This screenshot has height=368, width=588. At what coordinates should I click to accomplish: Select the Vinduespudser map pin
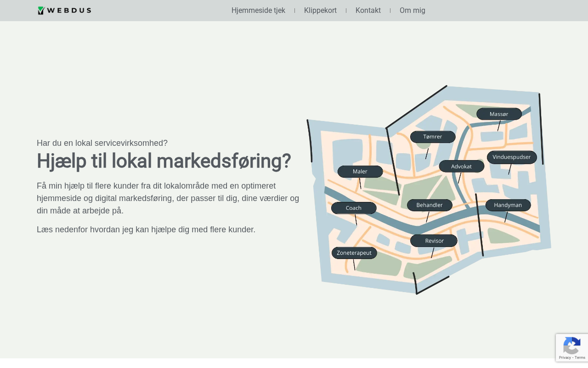pos(511,157)
